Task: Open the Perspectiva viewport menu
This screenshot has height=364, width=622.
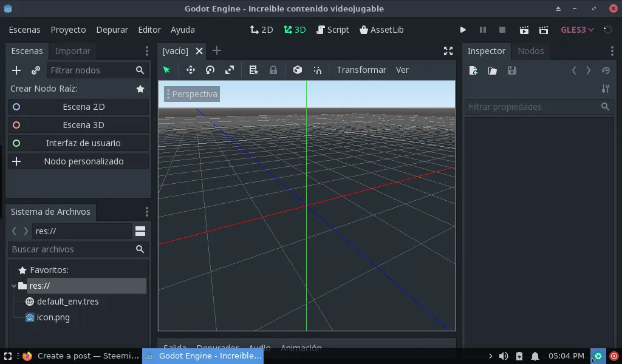Action: (192, 94)
